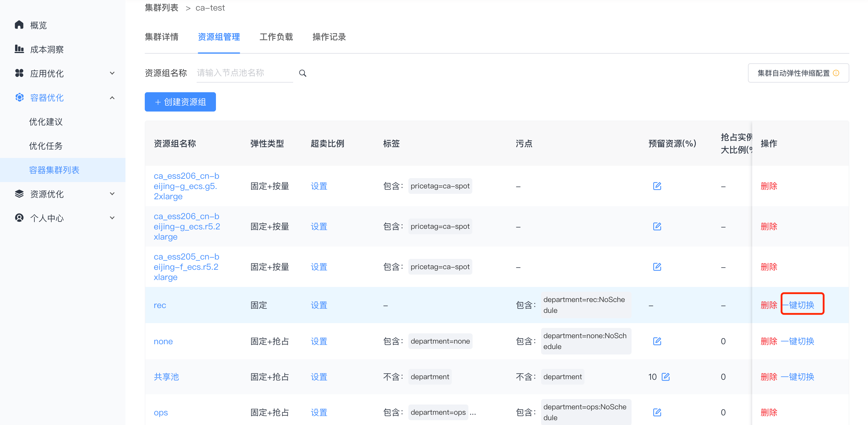The width and height of the screenshot is (868, 425).
Task: Click the search magnifier icon
Action: click(303, 73)
